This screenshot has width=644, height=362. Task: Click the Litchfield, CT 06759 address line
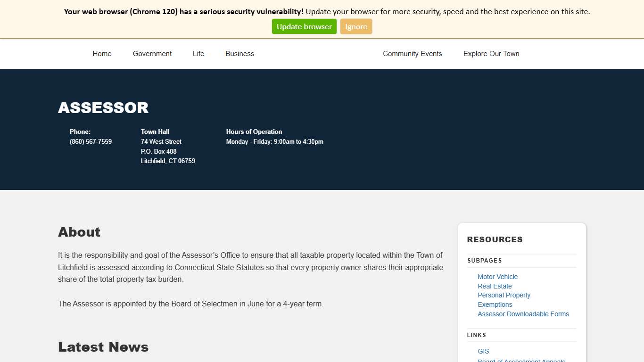point(168,161)
